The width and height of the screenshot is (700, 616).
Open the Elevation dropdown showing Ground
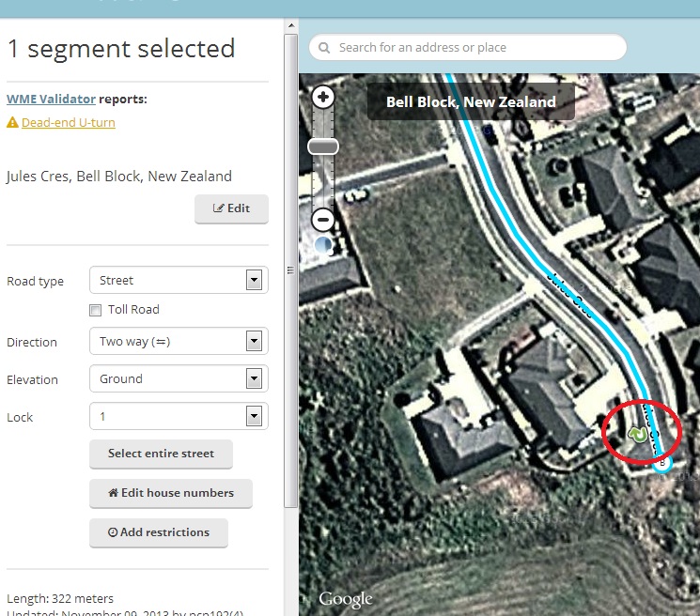click(179, 378)
